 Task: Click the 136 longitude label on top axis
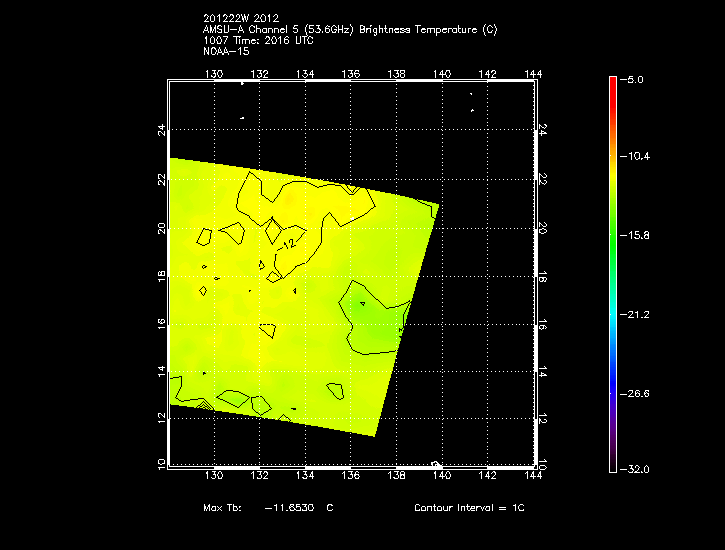point(351,74)
